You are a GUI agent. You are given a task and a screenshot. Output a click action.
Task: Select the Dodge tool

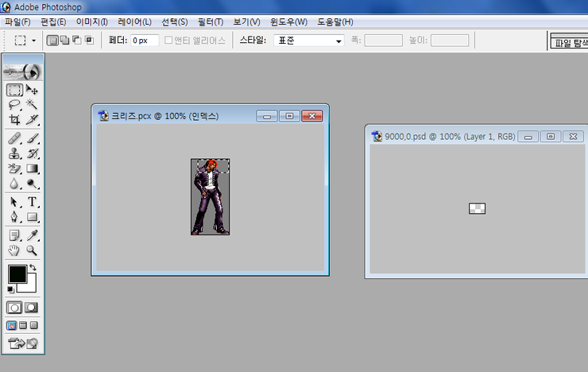[33, 184]
